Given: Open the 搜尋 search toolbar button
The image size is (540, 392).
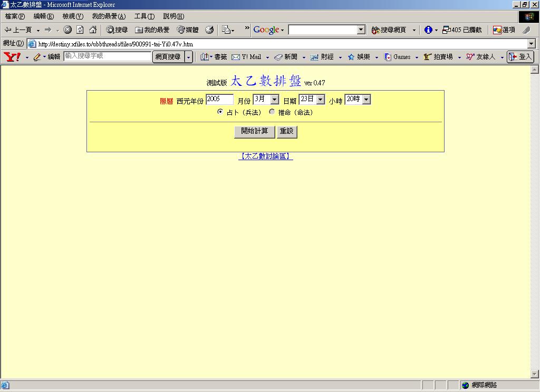Looking at the screenshot, I should click(x=117, y=30).
